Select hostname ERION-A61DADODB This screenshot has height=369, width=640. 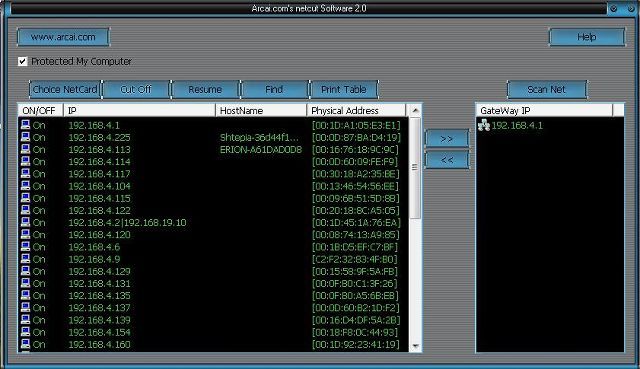pyautogui.click(x=261, y=149)
